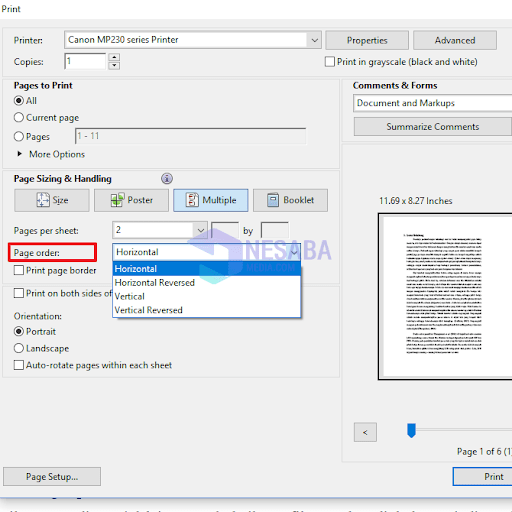Viewport: 512px width, 512px height.
Task: Enable Print in grayscale checkbox
Action: click(330, 62)
